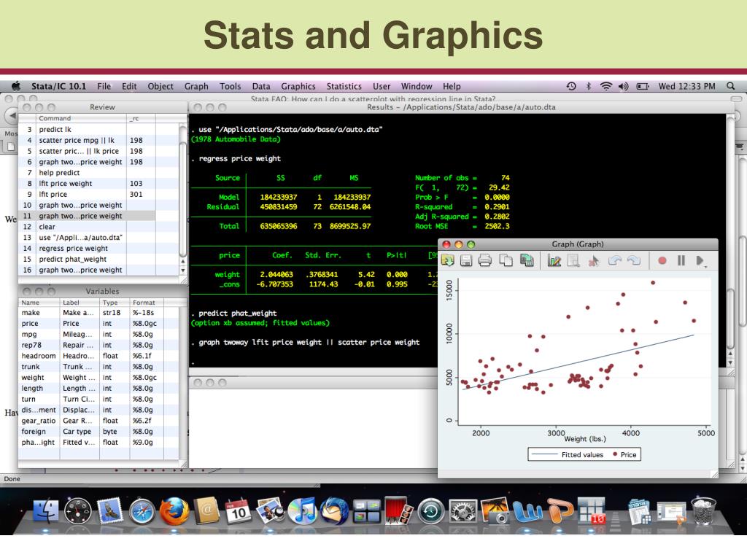This screenshot has width=747, height=560.
Task: Open the Apple menu
Action: click(x=16, y=86)
